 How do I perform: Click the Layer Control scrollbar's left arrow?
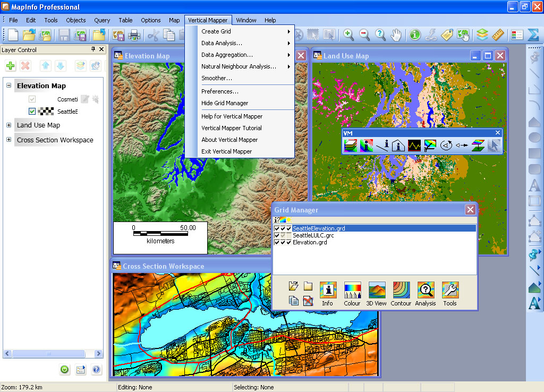[7, 354]
